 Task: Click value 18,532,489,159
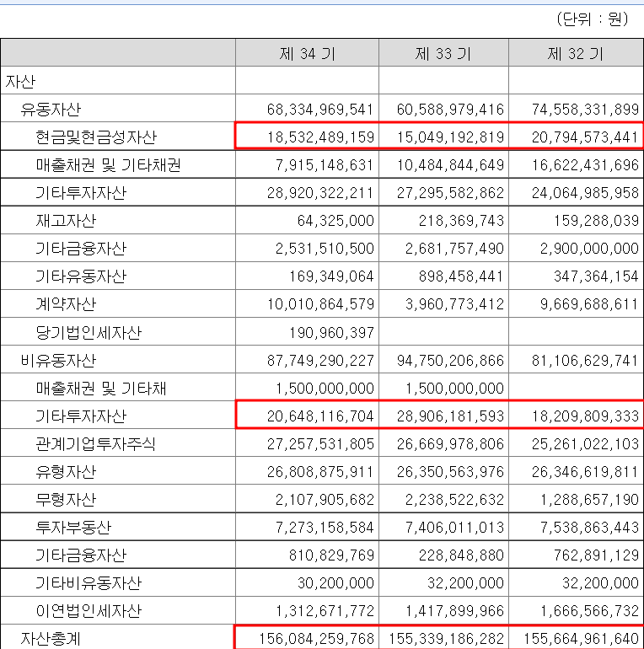(x=320, y=137)
